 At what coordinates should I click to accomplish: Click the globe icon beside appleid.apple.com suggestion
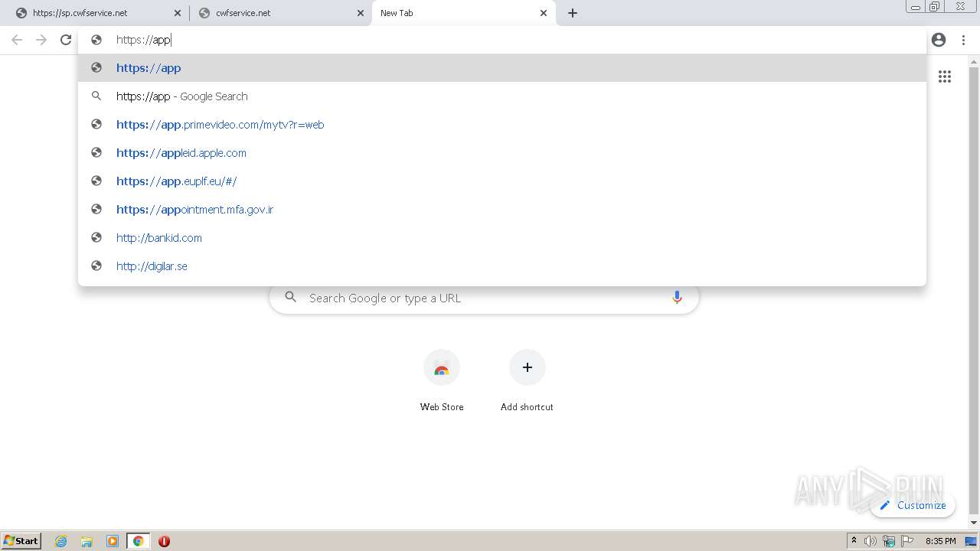[x=96, y=152]
